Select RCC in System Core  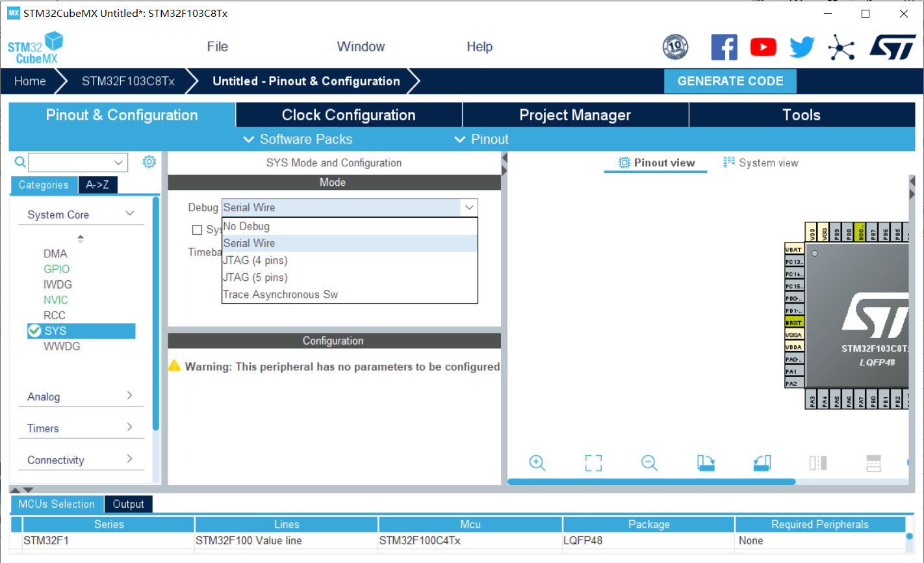click(55, 315)
